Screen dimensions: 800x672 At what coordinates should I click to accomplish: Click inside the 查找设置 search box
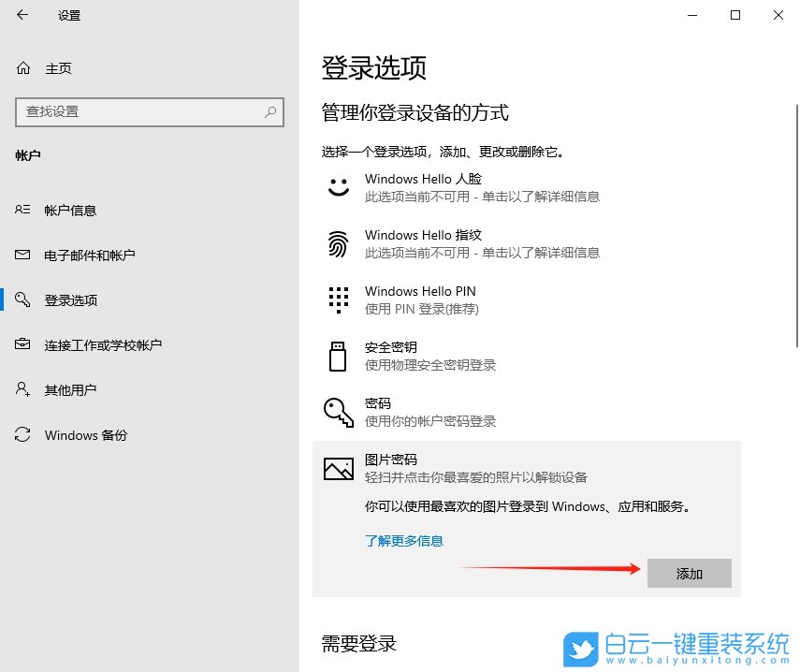click(x=140, y=112)
